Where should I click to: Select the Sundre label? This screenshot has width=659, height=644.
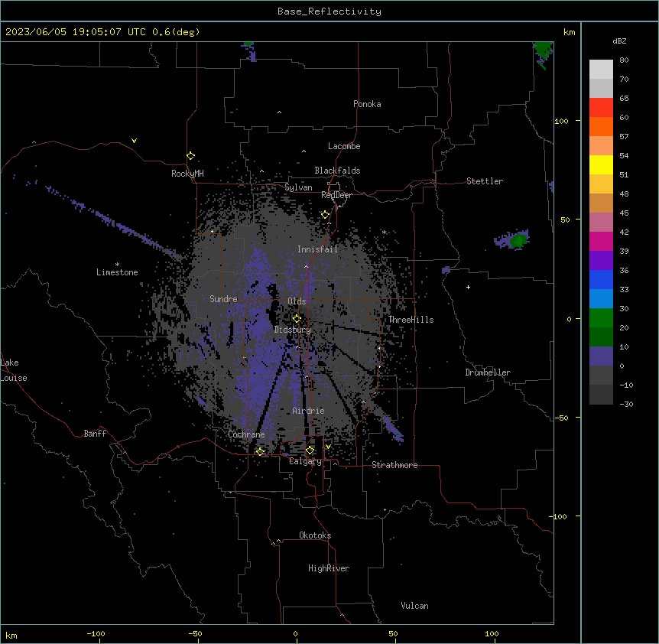coord(223,299)
